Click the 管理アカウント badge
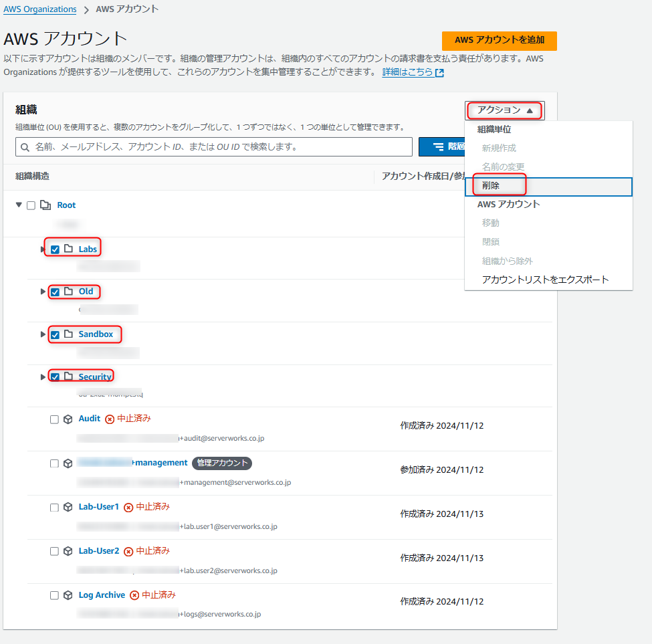Screen dimensions: 652x644 (x=222, y=463)
